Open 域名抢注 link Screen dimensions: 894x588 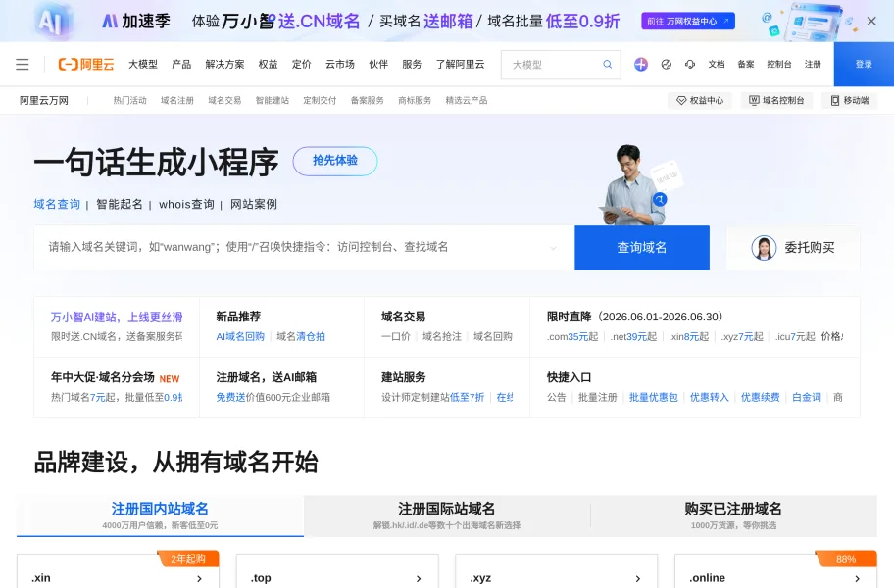pos(442,337)
